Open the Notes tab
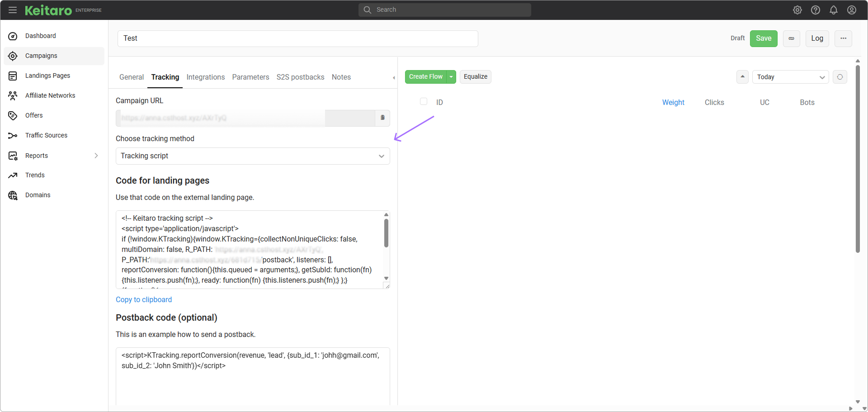The width and height of the screenshot is (868, 412). point(341,77)
